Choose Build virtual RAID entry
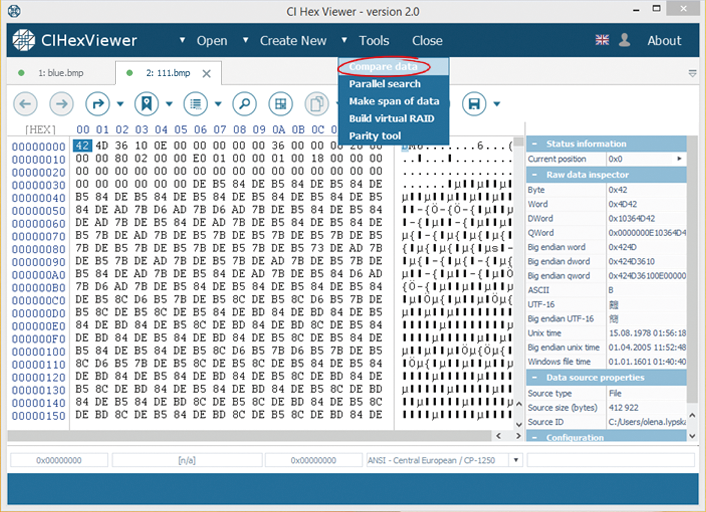Screen dimensions: 706x512 pyautogui.click(x=394, y=118)
